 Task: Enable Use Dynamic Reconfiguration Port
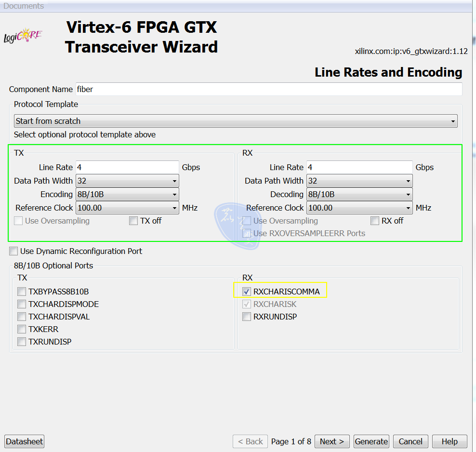click(x=13, y=251)
